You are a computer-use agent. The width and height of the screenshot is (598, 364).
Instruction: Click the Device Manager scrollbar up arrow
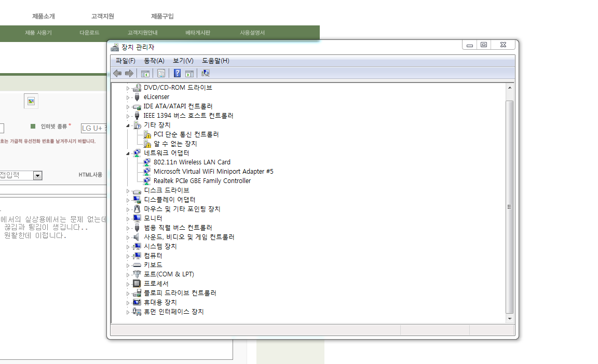(510, 88)
